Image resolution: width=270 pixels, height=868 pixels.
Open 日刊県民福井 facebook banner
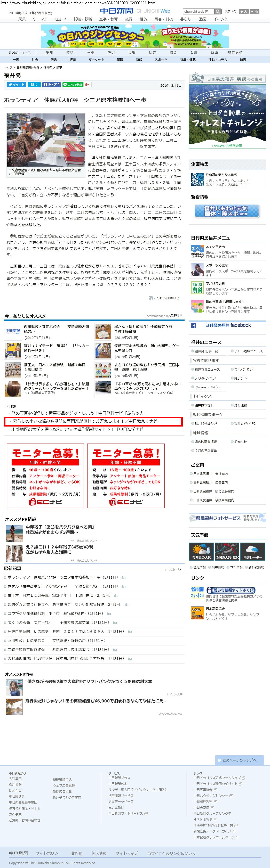click(x=227, y=325)
